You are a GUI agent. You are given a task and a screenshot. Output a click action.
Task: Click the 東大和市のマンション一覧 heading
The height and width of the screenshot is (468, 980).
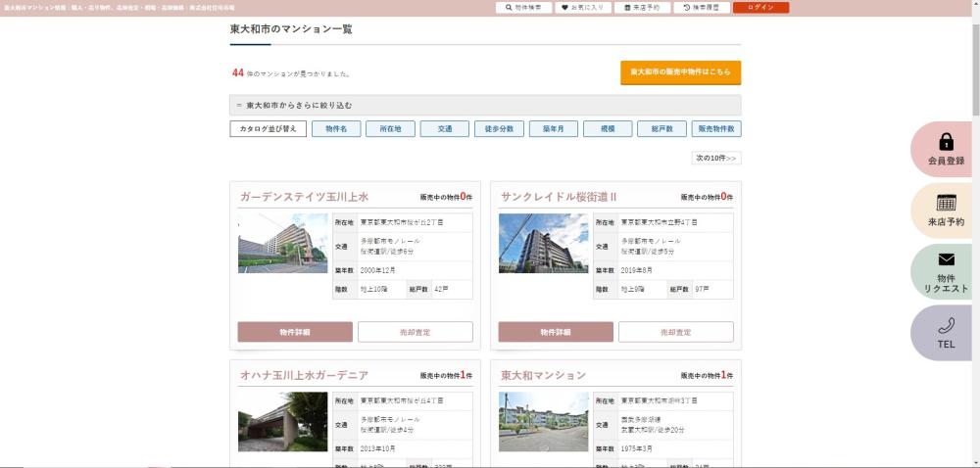[291, 28]
